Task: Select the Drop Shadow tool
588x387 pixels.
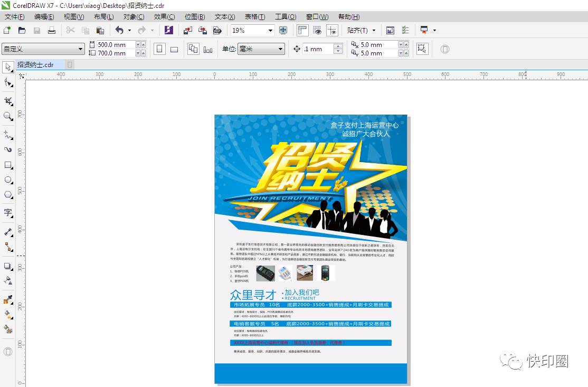Action: tap(8, 266)
